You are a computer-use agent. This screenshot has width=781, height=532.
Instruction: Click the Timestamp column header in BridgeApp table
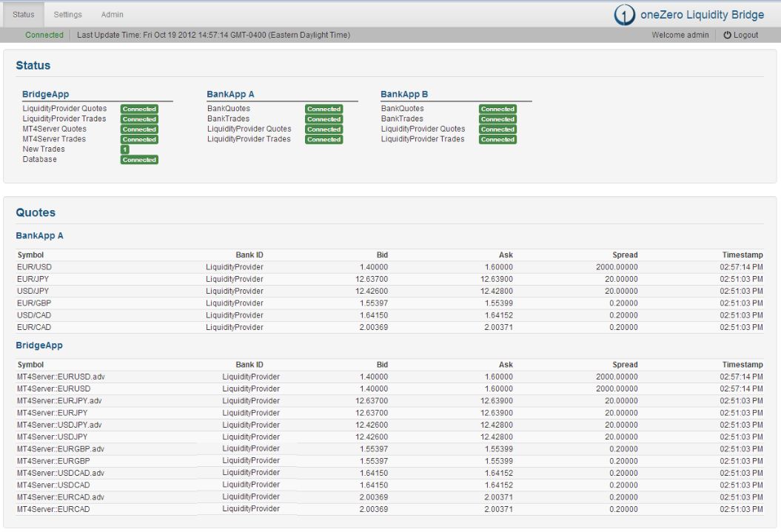click(743, 365)
